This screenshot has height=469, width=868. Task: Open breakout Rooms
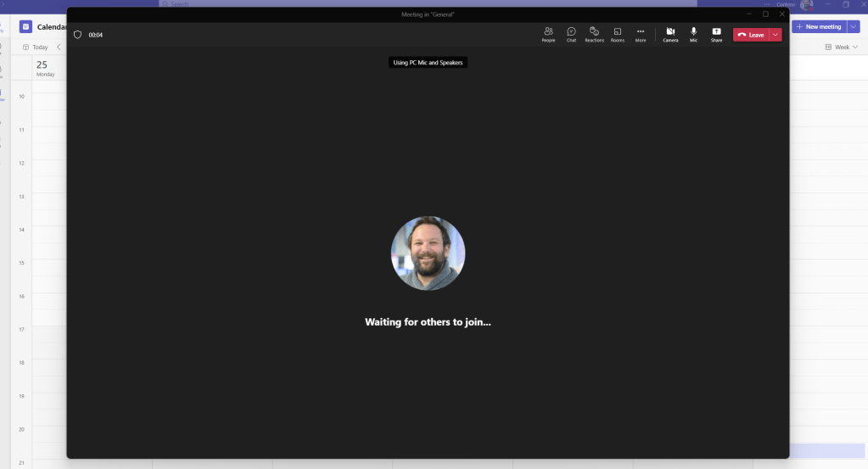click(618, 34)
